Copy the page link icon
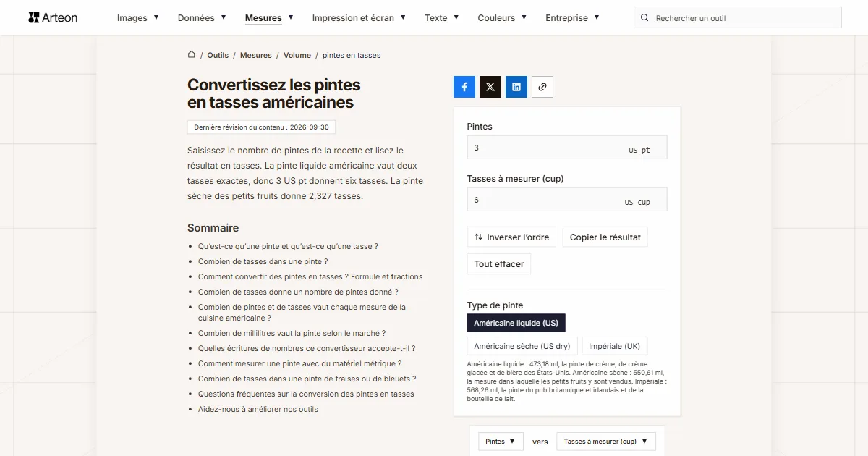Screen dimensions: 868x456 click(x=542, y=87)
